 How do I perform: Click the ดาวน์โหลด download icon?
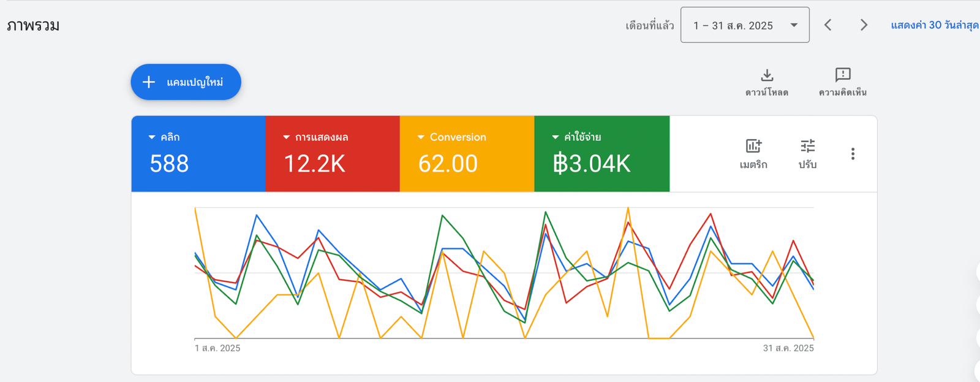pos(767,75)
